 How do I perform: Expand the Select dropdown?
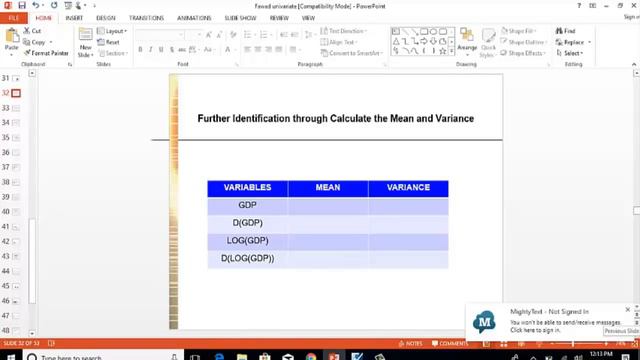(570, 53)
